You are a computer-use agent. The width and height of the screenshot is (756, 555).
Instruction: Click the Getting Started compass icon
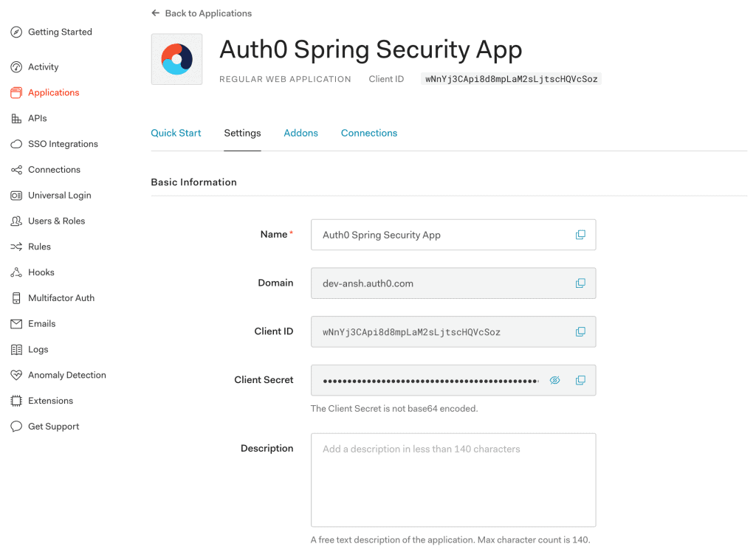pos(16,32)
